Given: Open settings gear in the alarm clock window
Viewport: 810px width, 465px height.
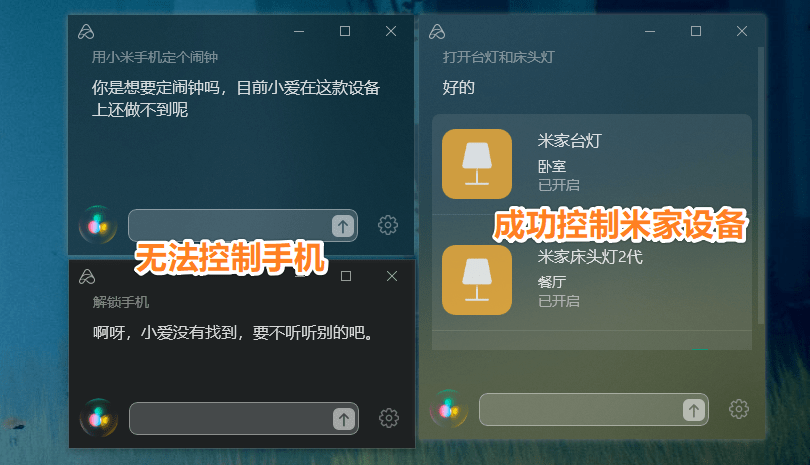Looking at the screenshot, I should click(388, 225).
